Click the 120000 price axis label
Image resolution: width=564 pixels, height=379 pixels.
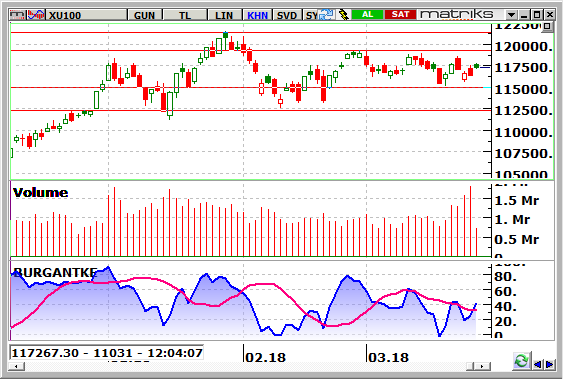(524, 46)
